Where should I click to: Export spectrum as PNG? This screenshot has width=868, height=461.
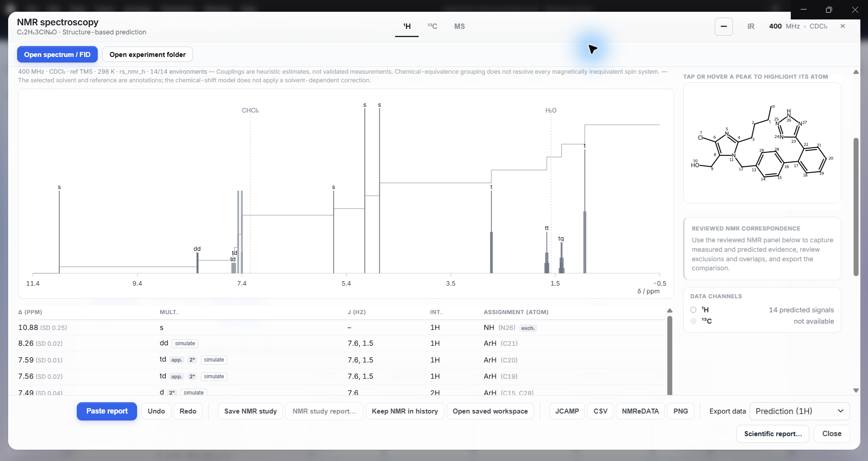pos(680,411)
